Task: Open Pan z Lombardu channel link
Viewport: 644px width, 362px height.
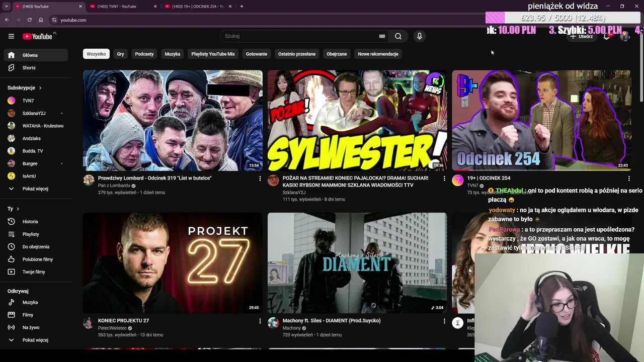Action: click(x=114, y=186)
